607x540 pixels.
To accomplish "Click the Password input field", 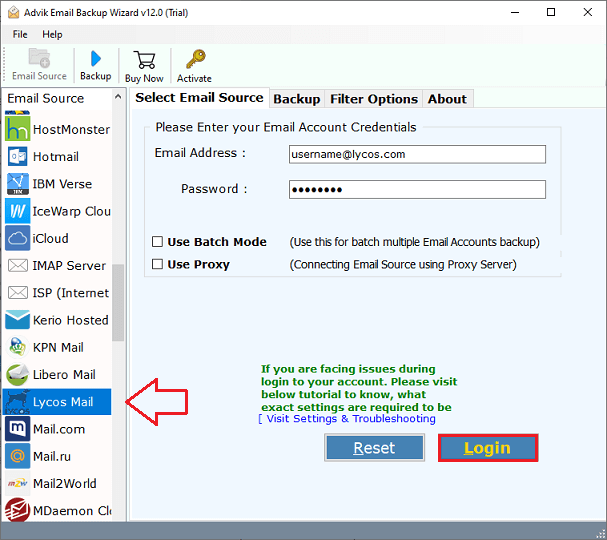I will [417, 189].
